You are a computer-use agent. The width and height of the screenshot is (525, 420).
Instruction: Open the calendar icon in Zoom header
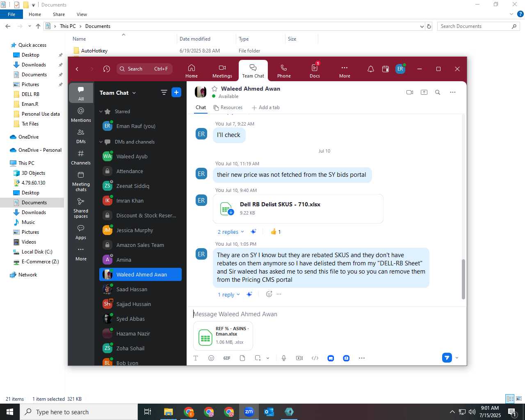click(386, 69)
